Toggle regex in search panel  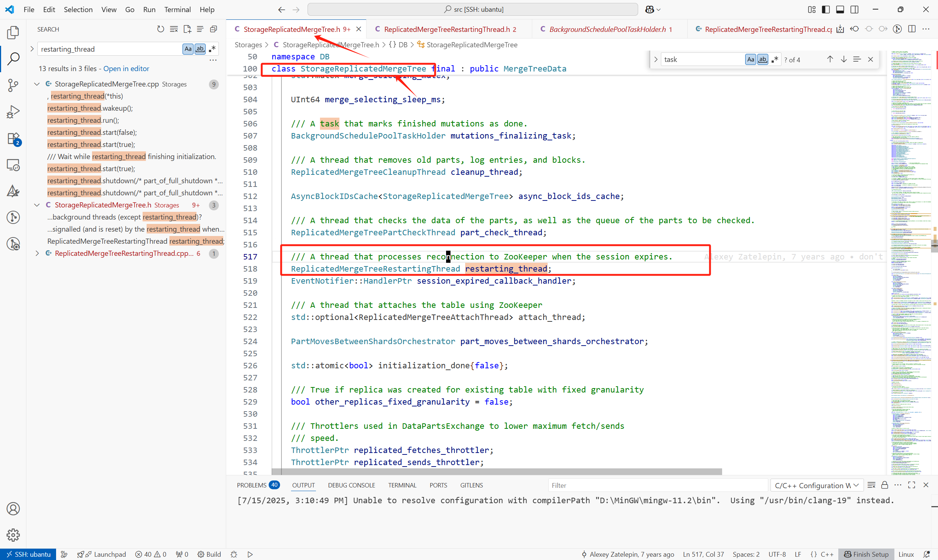click(212, 49)
